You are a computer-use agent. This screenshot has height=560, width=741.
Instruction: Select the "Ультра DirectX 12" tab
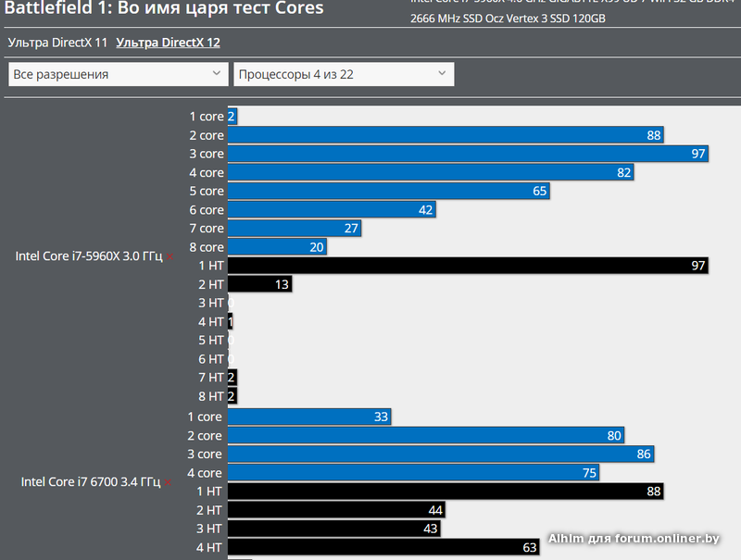[x=168, y=43]
